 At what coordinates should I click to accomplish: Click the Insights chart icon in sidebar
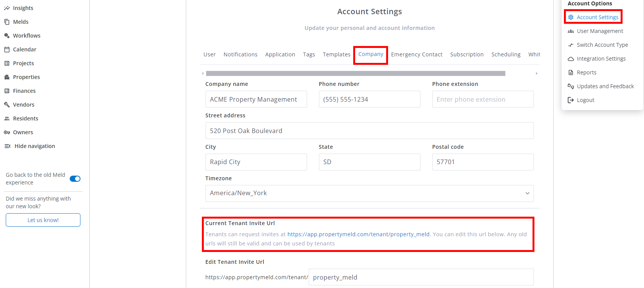click(7, 8)
